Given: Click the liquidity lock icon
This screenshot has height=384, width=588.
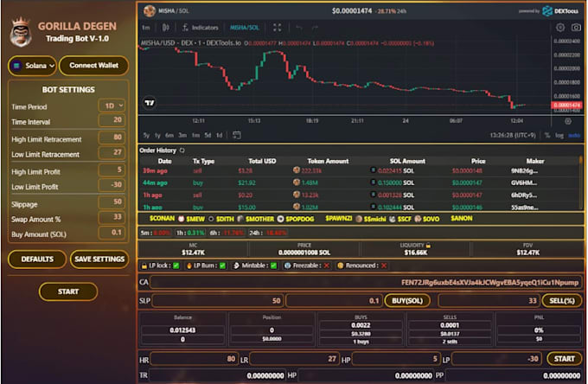Looking at the screenshot, I should coord(428,246).
